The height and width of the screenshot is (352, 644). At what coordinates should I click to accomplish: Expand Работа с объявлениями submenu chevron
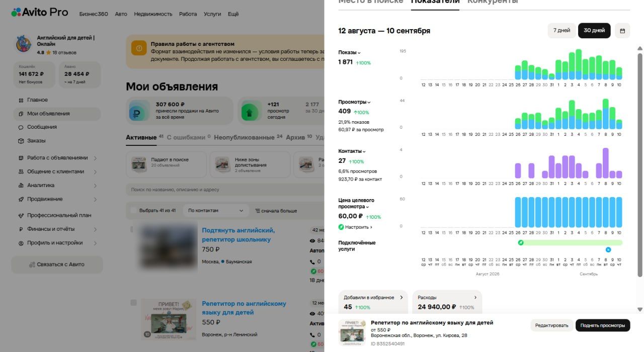tap(95, 158)
